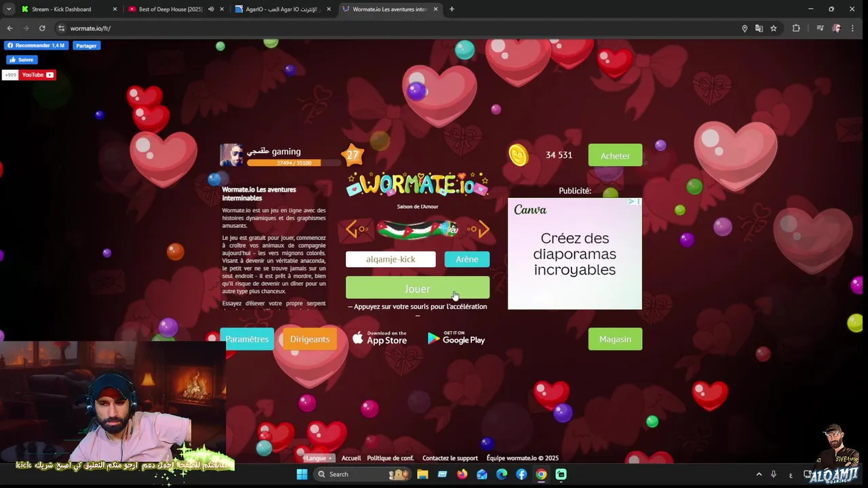Go forward with the browser forward arrow
868x488 pixels.
tap(26, 28)
